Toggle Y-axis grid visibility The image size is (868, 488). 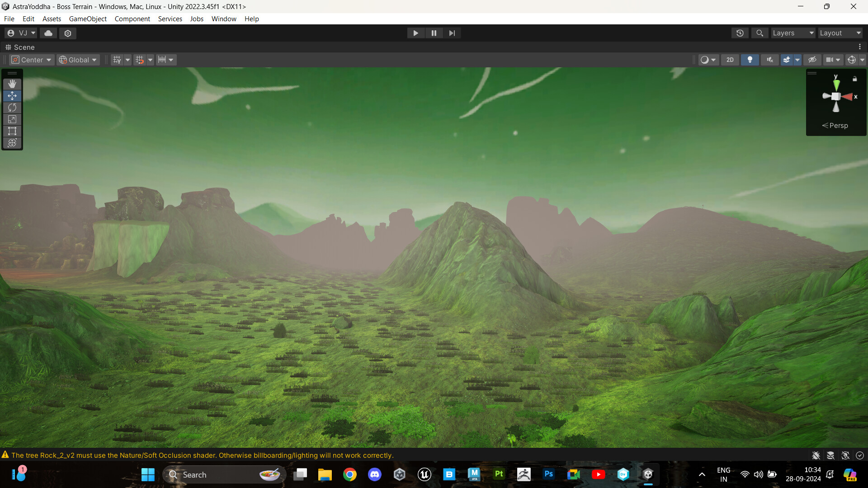117,60
